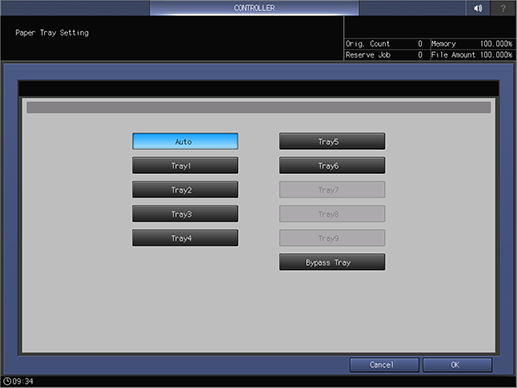Click the Reserve Job status entry
Viewport: 517px width, 388px height.
384,55
